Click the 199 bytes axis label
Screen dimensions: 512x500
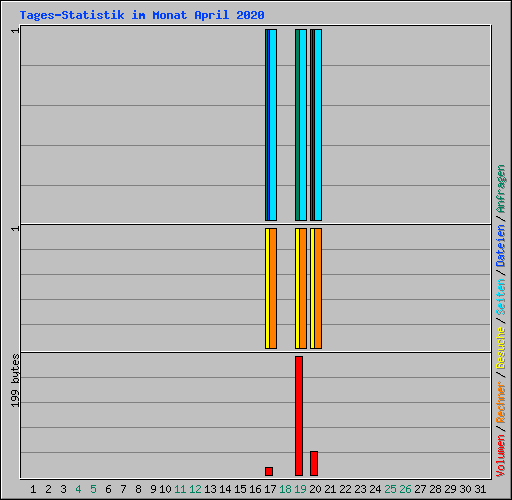point(15,381)
